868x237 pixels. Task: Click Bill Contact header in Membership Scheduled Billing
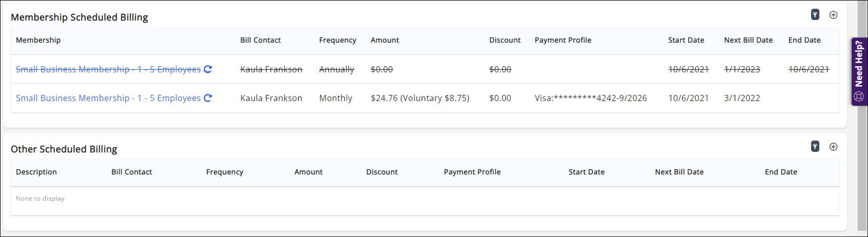[x=260, y=40]
